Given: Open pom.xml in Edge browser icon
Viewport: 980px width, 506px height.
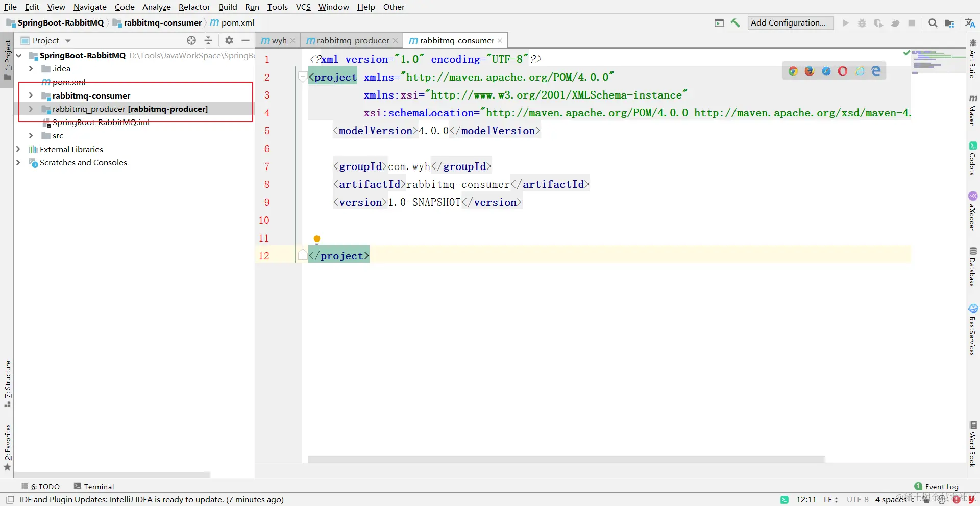Looking at the screenshot, I should point(876,71).
